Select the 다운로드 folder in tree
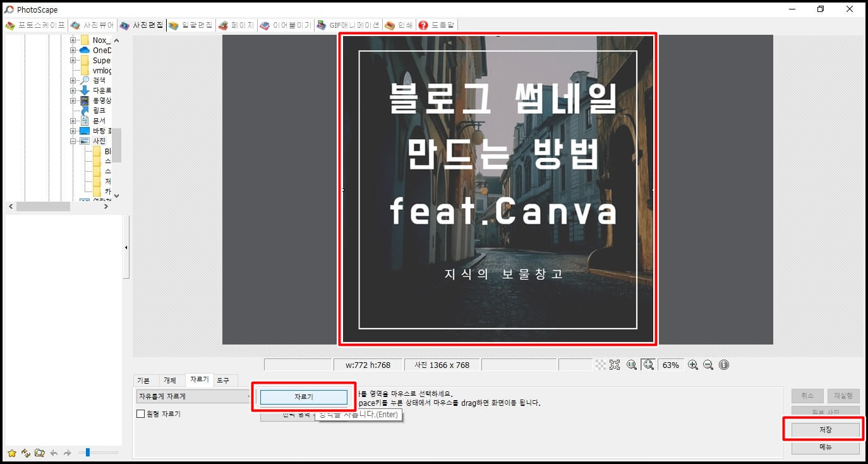This screenshot has height=464, width=868. [102, 90]
